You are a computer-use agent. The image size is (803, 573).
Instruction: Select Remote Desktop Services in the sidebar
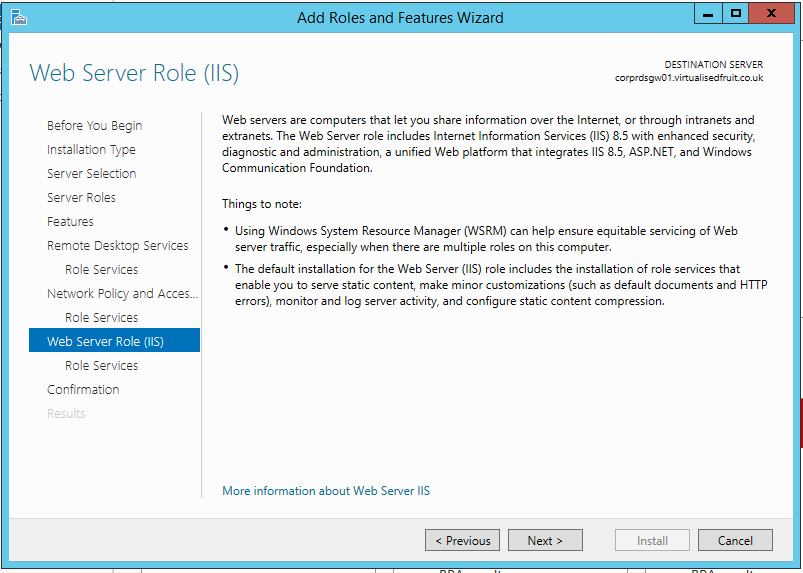pos(117,245)
